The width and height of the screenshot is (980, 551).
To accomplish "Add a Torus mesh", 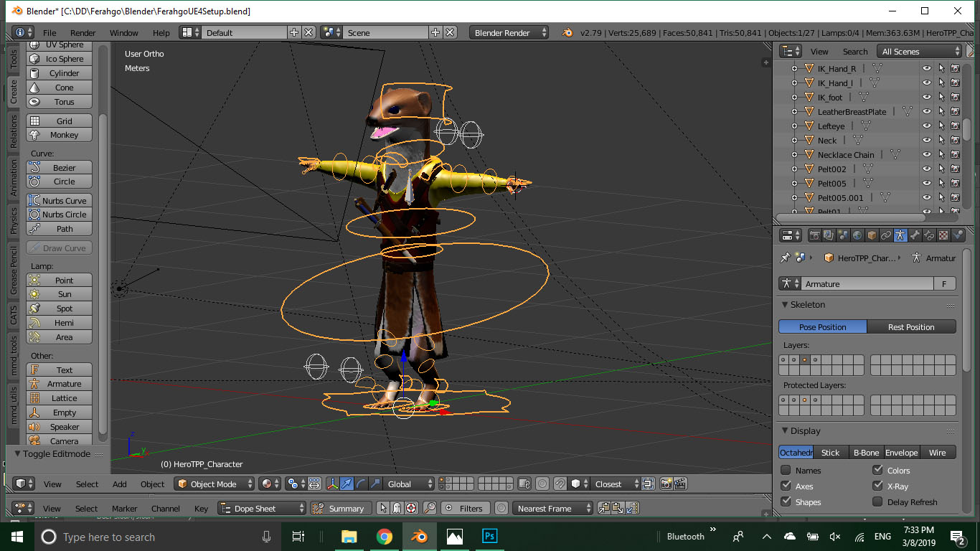I will click(60, 102).
